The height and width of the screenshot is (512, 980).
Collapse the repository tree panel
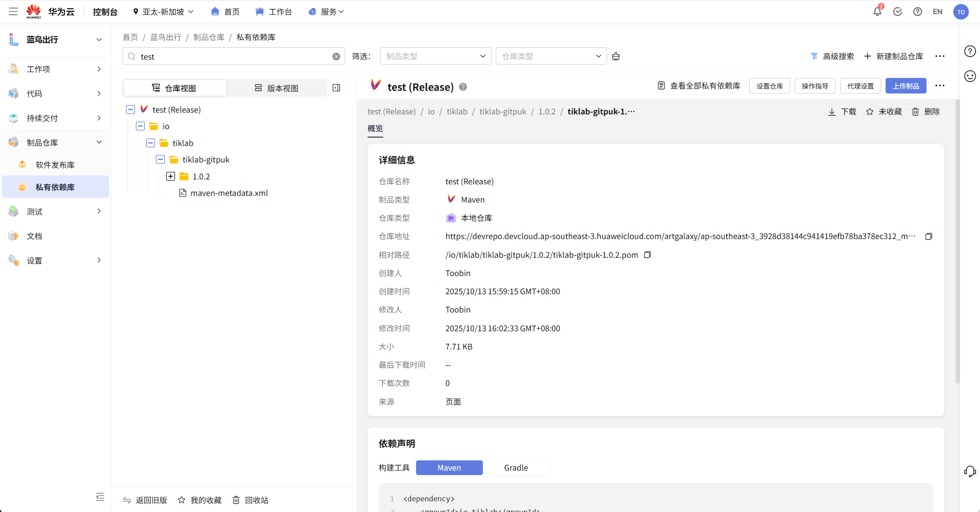[x=336, y=88]
